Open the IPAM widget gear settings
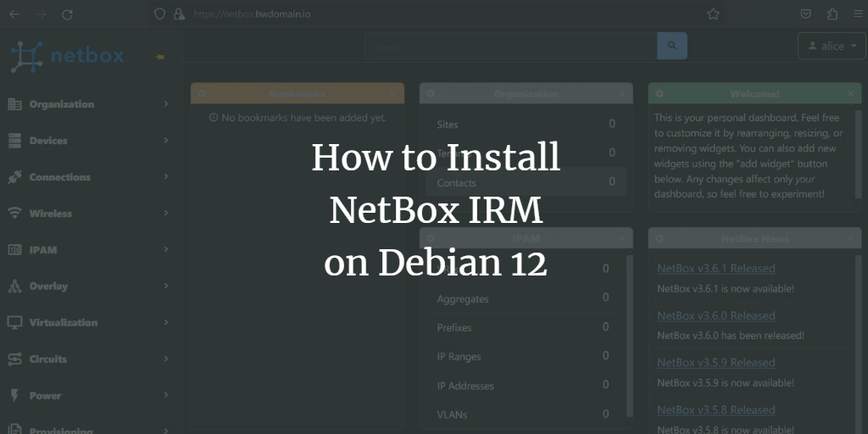 (x=431, y=238)
